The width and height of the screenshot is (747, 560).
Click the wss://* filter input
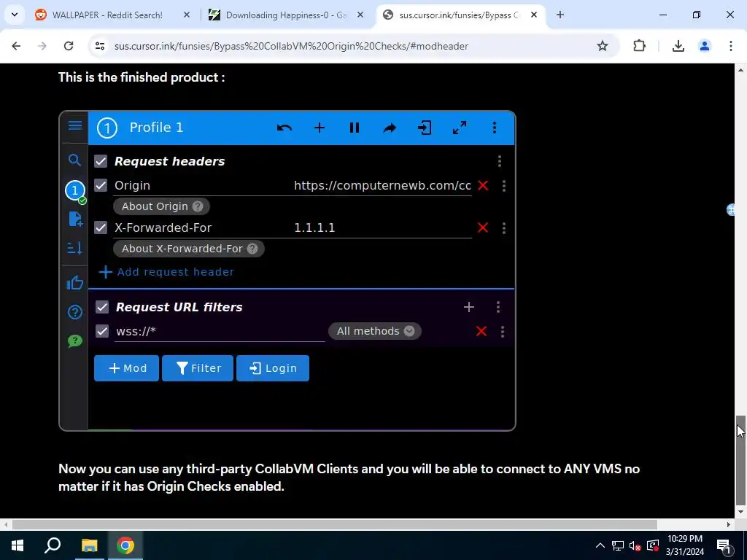220,332
